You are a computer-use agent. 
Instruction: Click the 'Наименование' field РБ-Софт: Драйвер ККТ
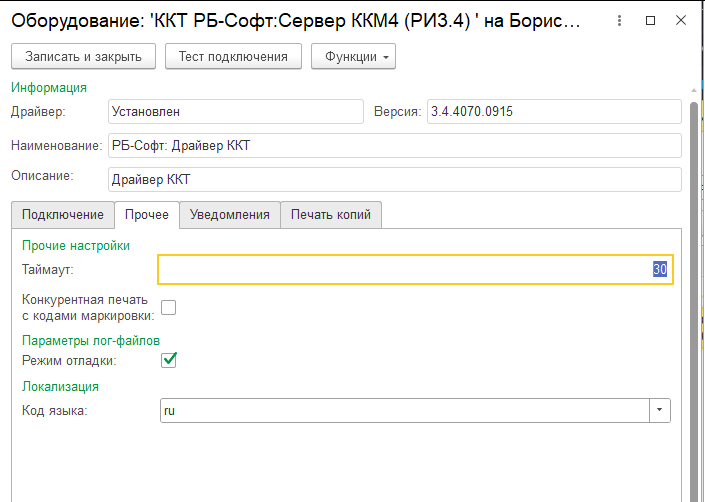(395, 146)
